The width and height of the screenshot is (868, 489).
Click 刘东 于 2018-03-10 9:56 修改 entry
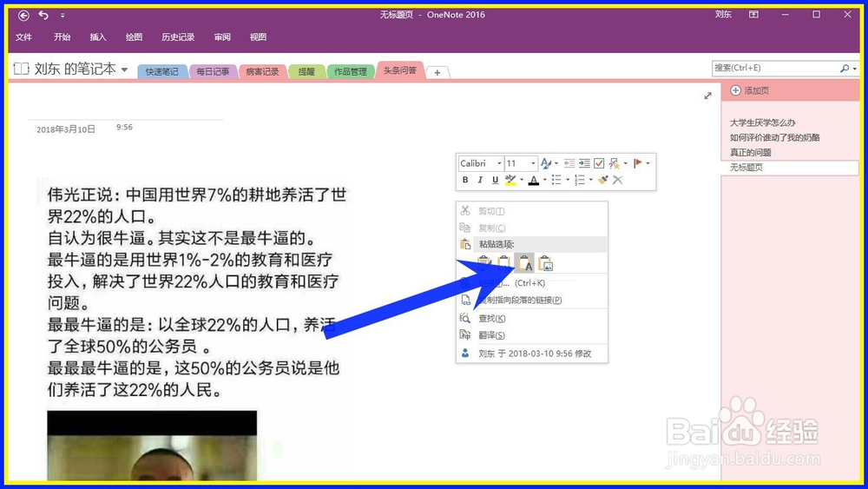point(532,354)
